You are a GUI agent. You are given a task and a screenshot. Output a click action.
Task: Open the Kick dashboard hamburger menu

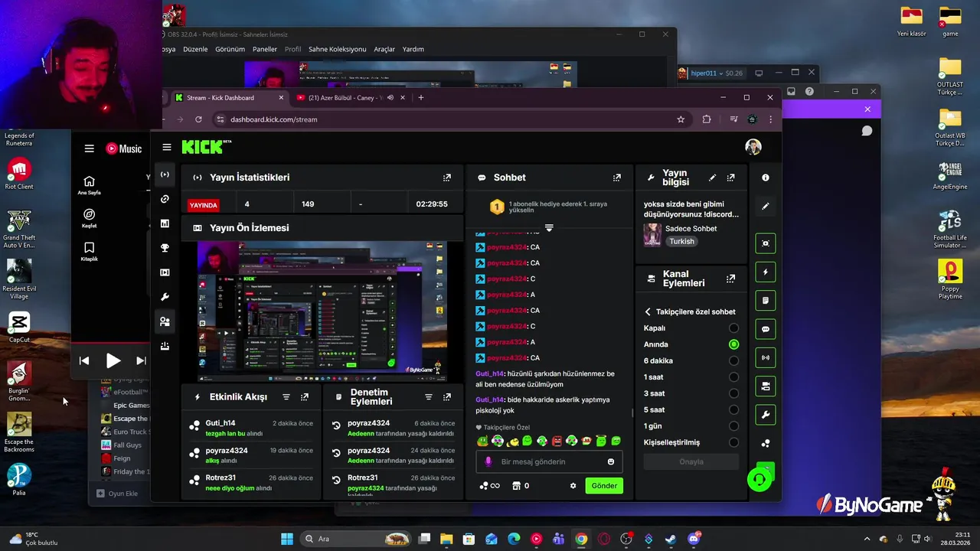pos(167,147)
